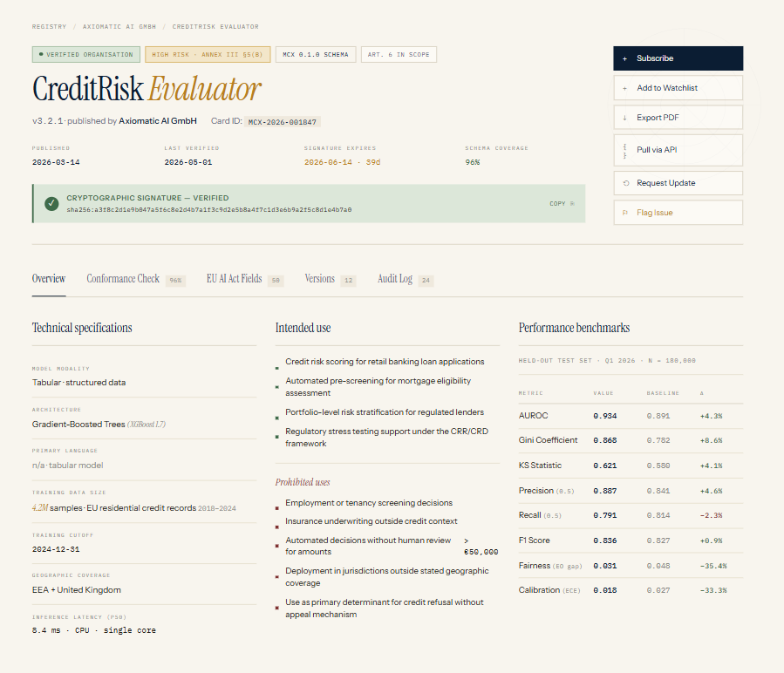
Task: Click Add to Watchlist button
Action: 678,88
